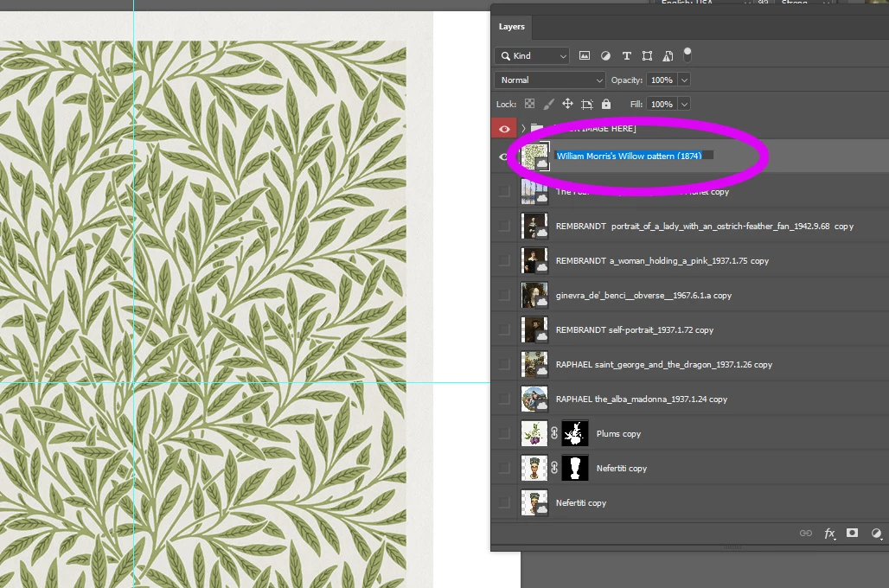Lock position move icon
This screenshot has height=588, width=889.
(567, 104)
